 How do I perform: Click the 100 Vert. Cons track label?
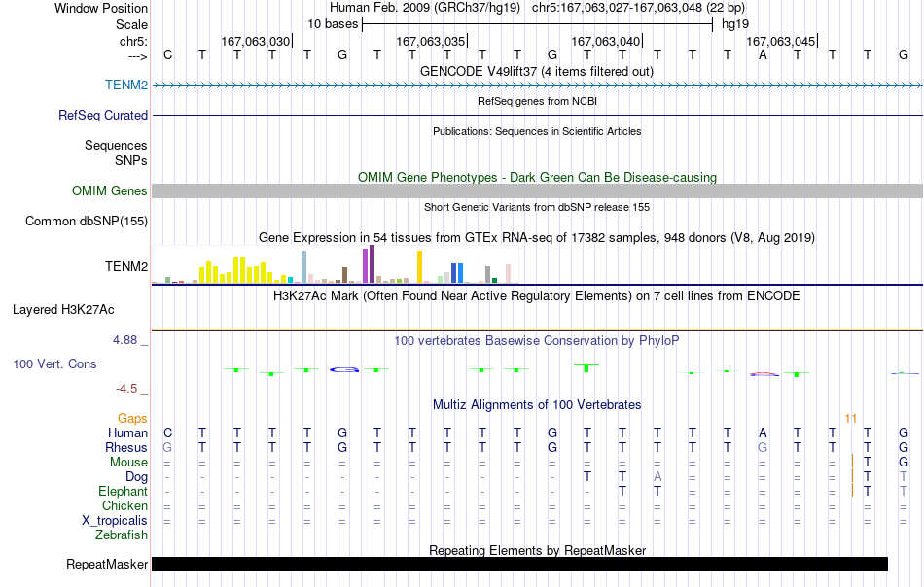(54, 363)
